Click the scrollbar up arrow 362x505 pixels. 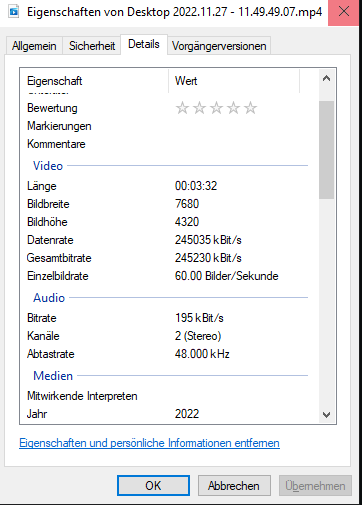click(326, 79)
